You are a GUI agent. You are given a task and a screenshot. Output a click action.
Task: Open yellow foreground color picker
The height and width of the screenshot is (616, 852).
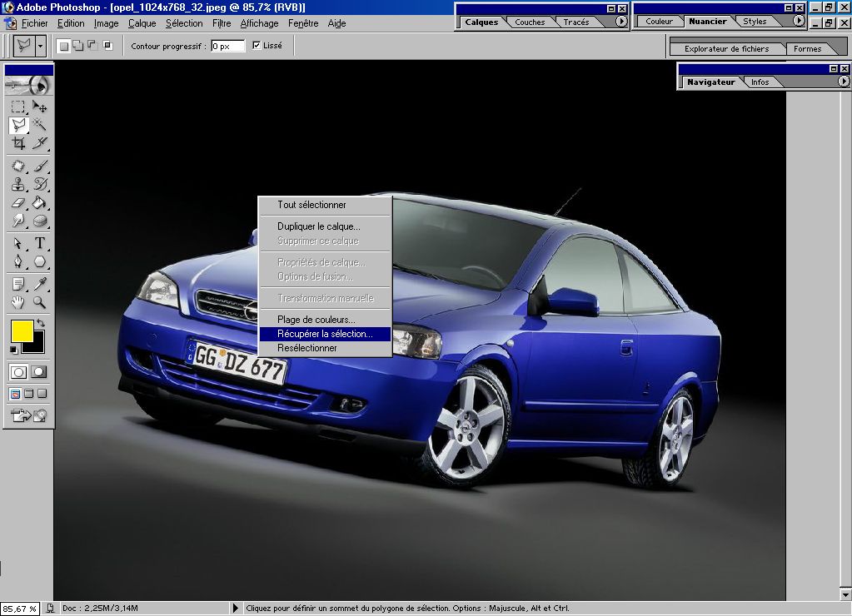pos(22,330)
